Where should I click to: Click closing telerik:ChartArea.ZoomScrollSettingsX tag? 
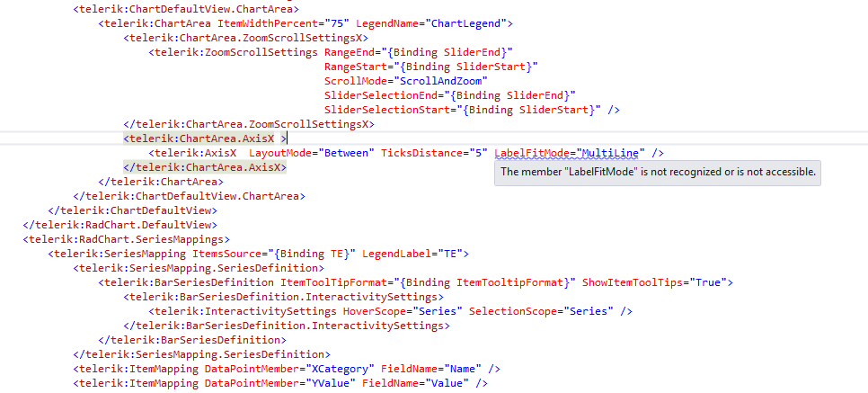coord(249,124)
